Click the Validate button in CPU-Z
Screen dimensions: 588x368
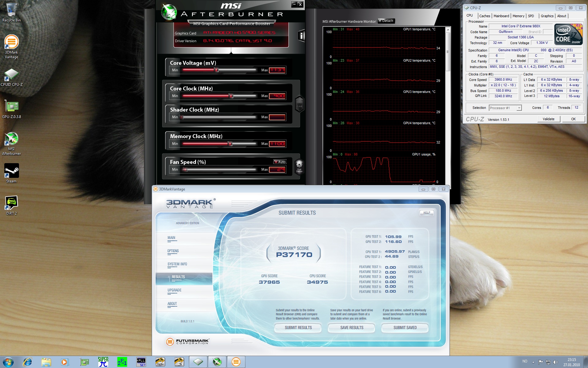point(548,119)
